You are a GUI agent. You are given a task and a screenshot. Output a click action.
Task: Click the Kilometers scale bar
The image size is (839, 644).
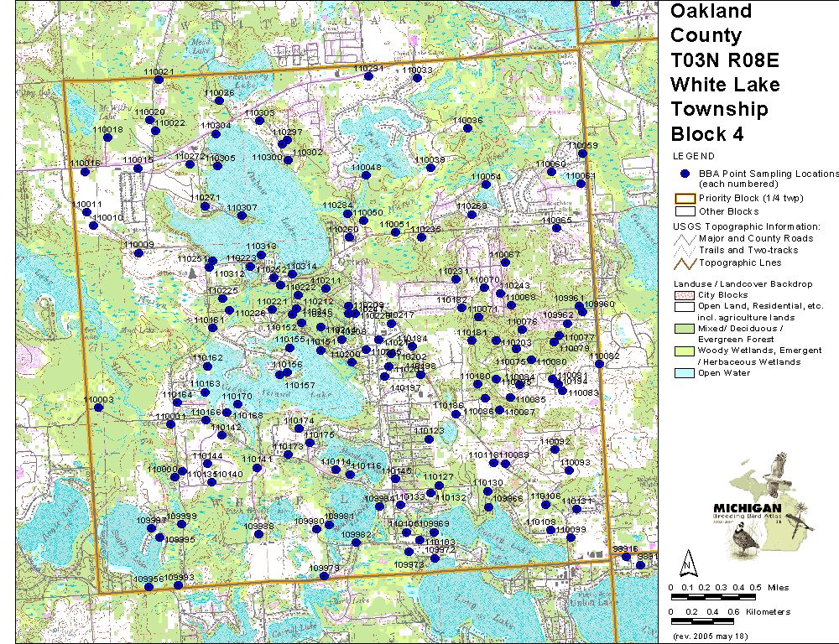[713, 621]
